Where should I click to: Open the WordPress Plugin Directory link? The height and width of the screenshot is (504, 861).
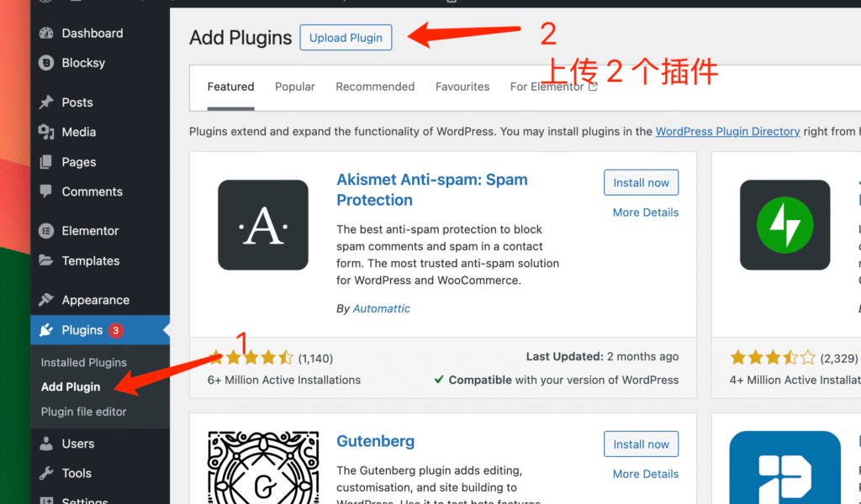(727, 132)
